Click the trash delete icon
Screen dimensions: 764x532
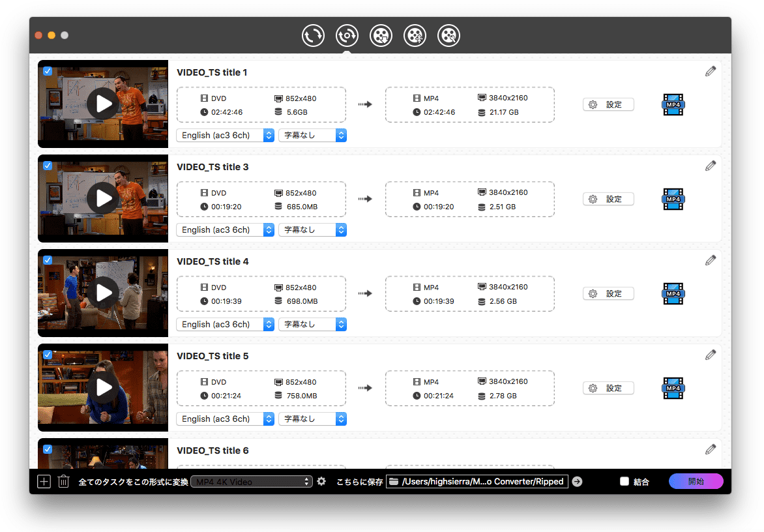pos(63,482)
